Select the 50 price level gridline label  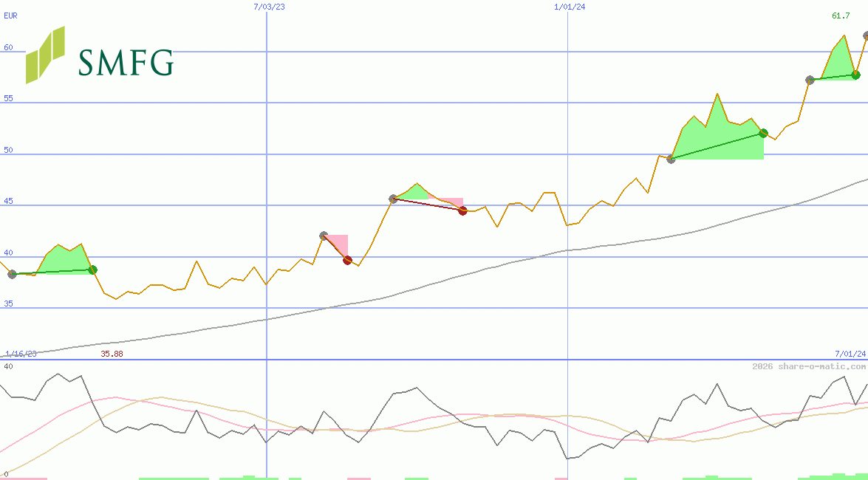(x=7, y=150)
